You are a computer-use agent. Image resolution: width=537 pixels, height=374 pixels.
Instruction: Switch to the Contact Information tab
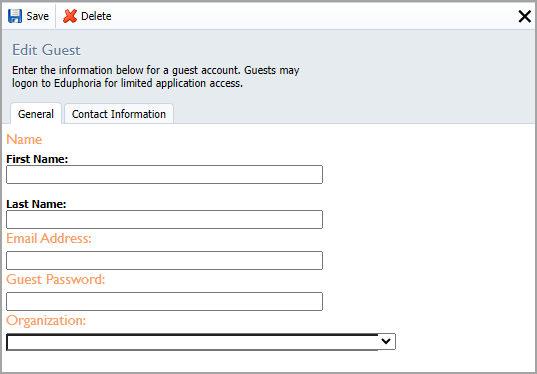click(119, 114)
